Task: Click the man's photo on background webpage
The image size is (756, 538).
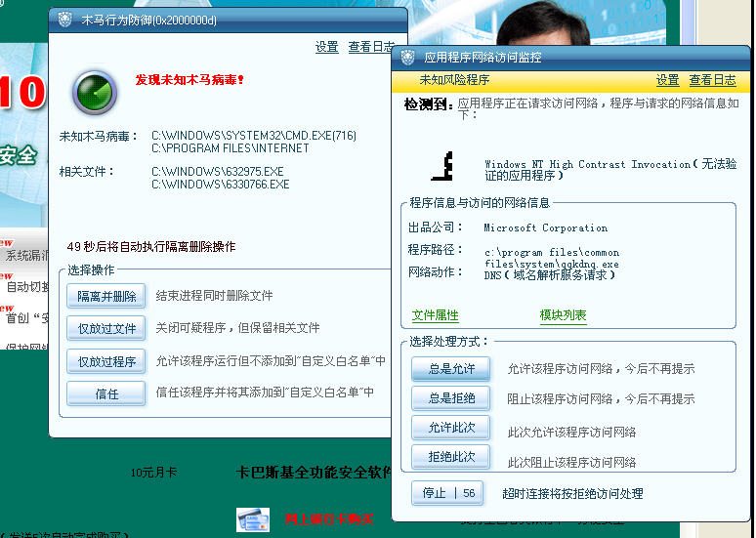Action: coord(543,24)
